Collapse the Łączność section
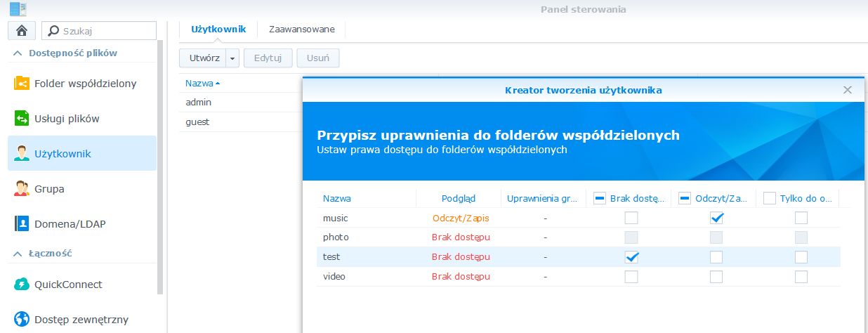The height and width of the screenshot is (333, 868). [18, 254]
